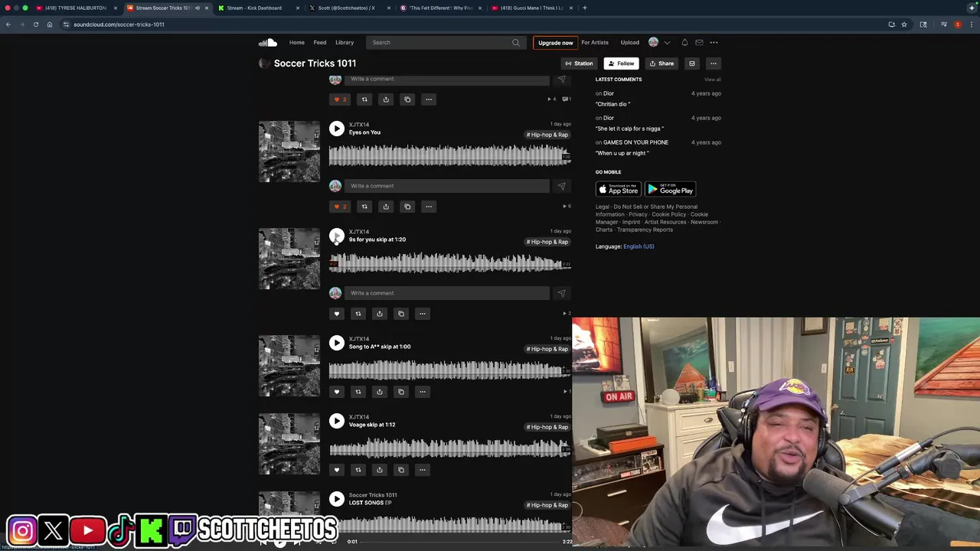980x551 pixels.
Task: Repost the 9s for you skip track
Action: [358, 314]
